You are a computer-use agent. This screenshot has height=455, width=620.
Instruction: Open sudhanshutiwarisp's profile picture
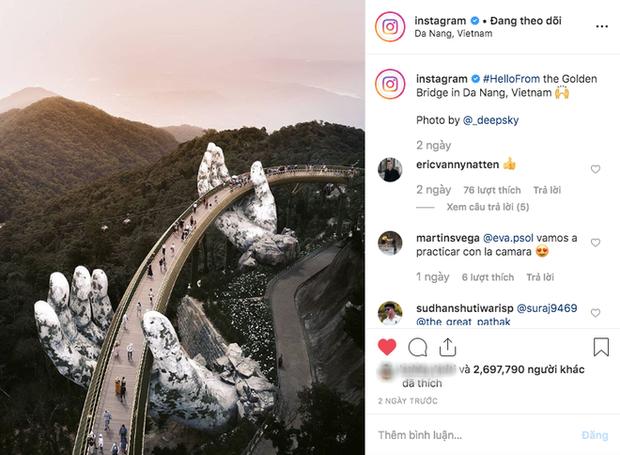(x=390, y=313)
